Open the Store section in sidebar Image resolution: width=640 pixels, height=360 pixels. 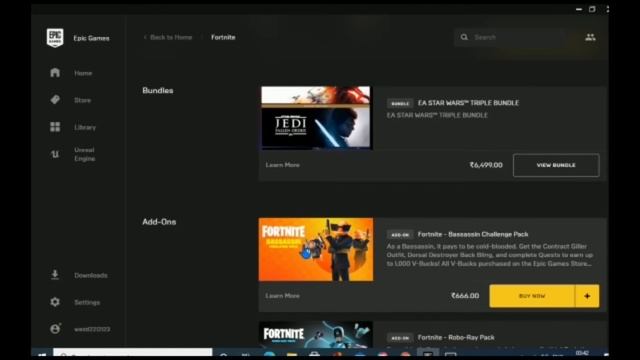pos(82,100)
